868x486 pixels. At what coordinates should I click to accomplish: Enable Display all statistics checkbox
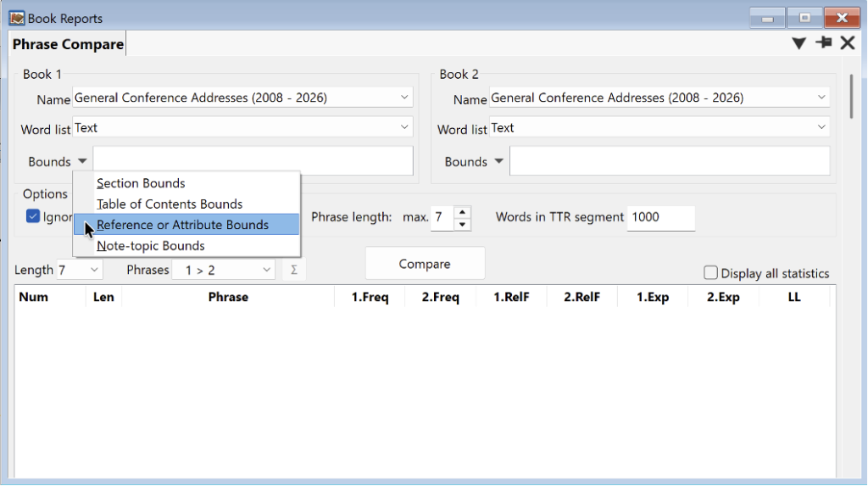click(710, 272)
